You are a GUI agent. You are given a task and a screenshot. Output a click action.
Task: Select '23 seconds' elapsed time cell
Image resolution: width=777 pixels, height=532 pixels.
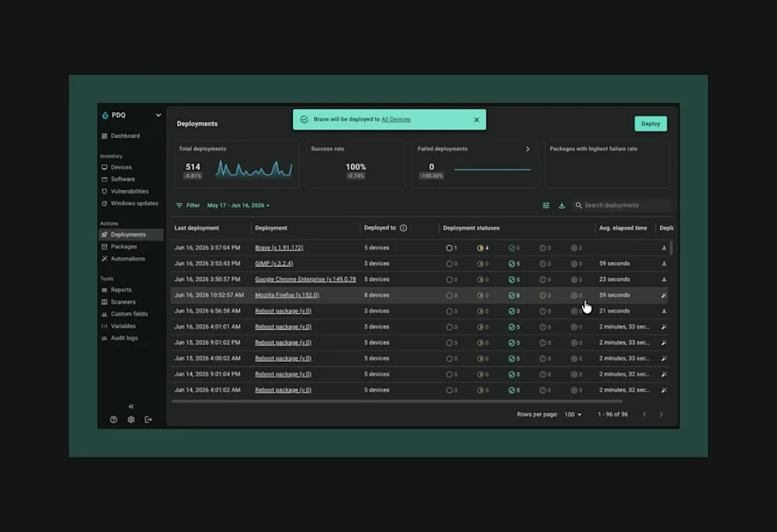pos(615,280)
